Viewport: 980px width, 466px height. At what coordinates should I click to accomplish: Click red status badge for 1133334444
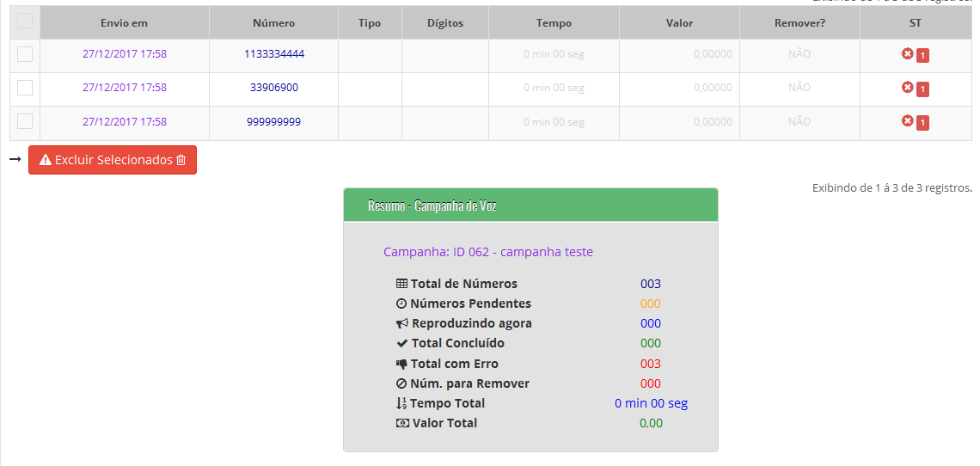coord(922,56)
